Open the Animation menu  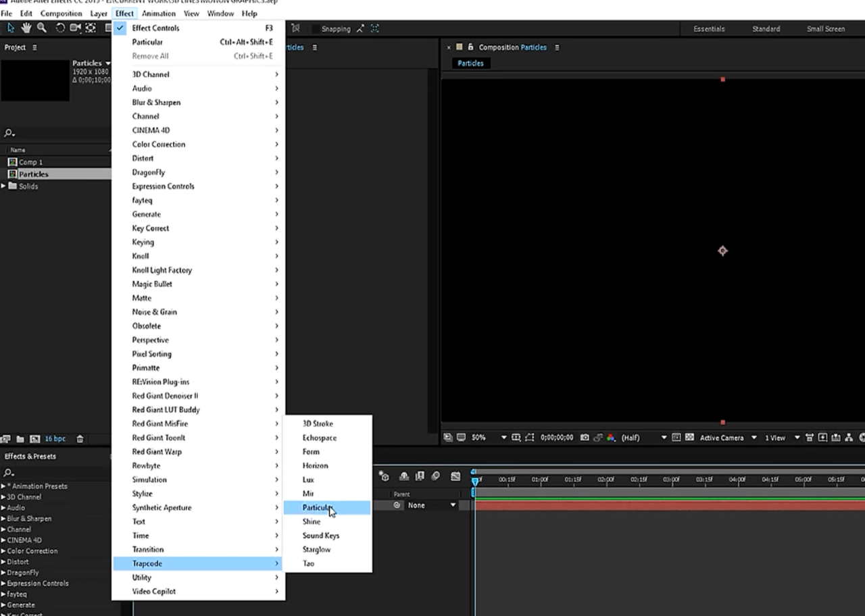159,14
